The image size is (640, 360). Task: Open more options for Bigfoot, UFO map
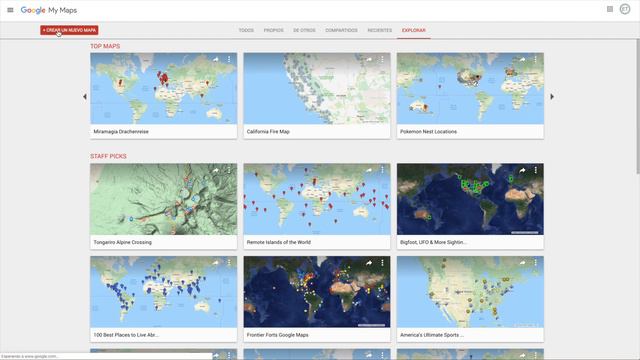[x=536, y=170]
